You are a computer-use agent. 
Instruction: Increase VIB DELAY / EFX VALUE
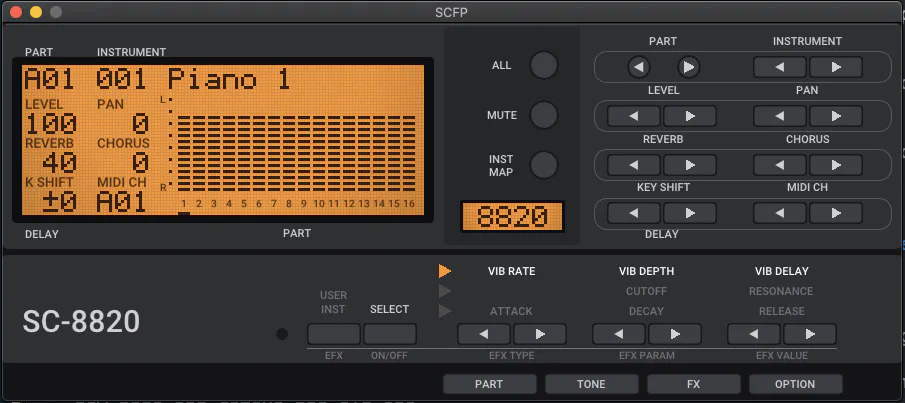(810, 334)
